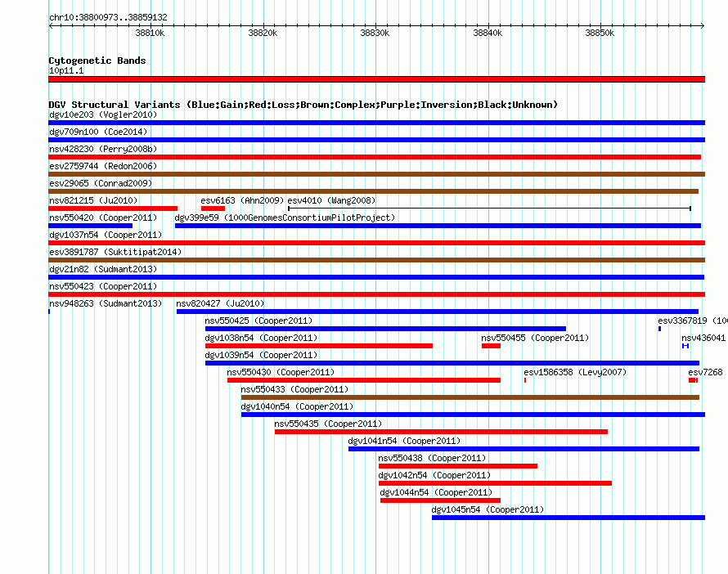Click the red bar under dgv1037n54

376,243
